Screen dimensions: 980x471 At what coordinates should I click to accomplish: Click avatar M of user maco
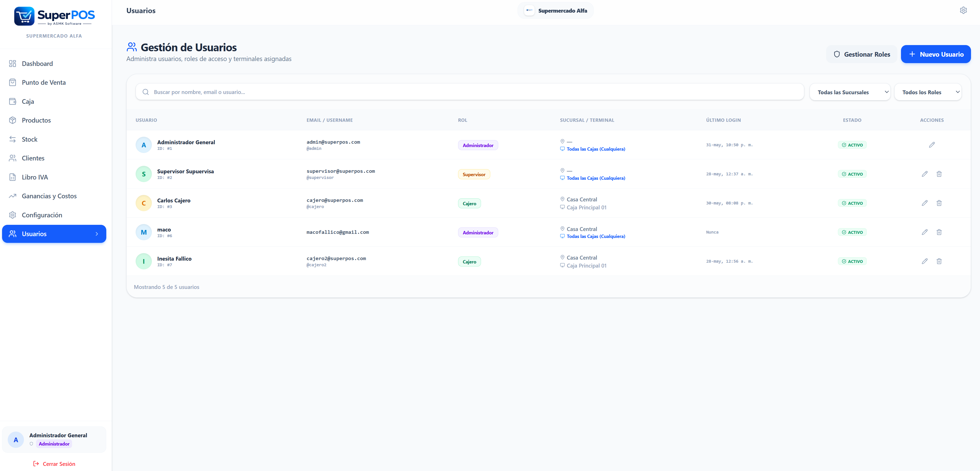tap(144, 232)
